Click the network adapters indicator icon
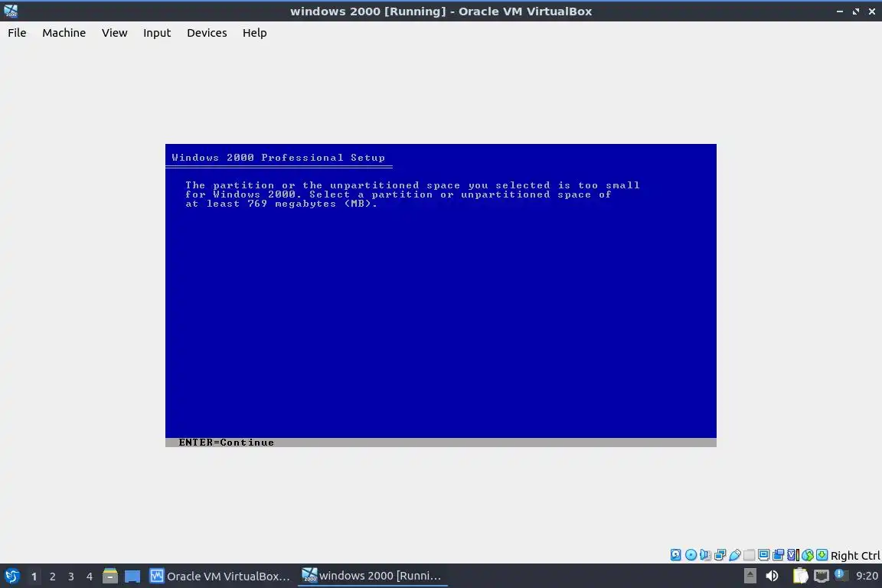The image size is (882, 588). (720, 555)
